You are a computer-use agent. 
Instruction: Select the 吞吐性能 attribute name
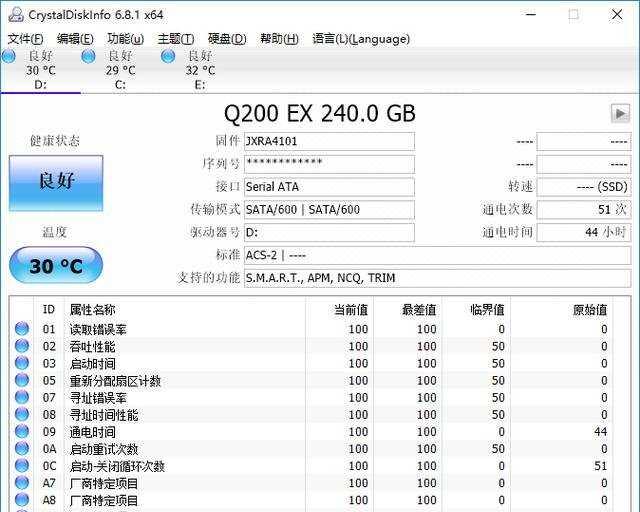point(92,346)
